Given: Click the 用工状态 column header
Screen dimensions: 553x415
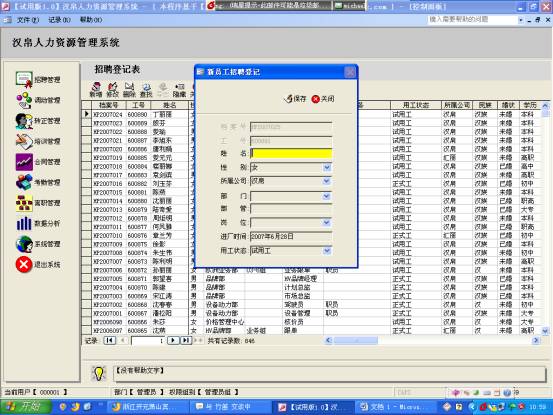Looking at the screenshot, I should [x=416, y=105].
